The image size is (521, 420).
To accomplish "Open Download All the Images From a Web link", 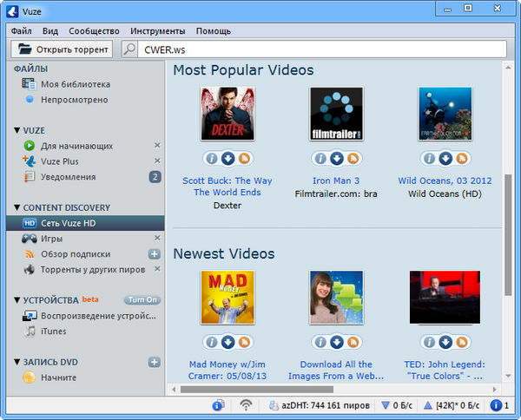I will click(x=336, y=371).
